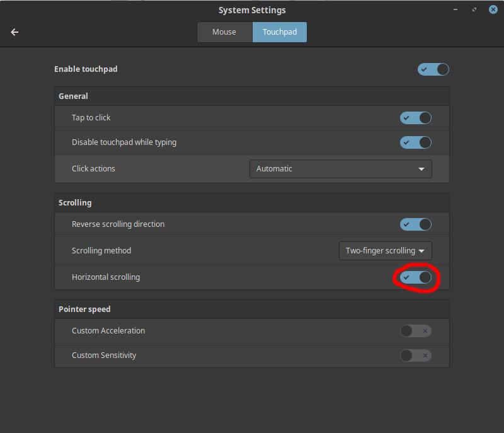Turn off Disable touchpad while typing
The width and height of the screenshot is (504, 433).
click(x=416, y=142)
